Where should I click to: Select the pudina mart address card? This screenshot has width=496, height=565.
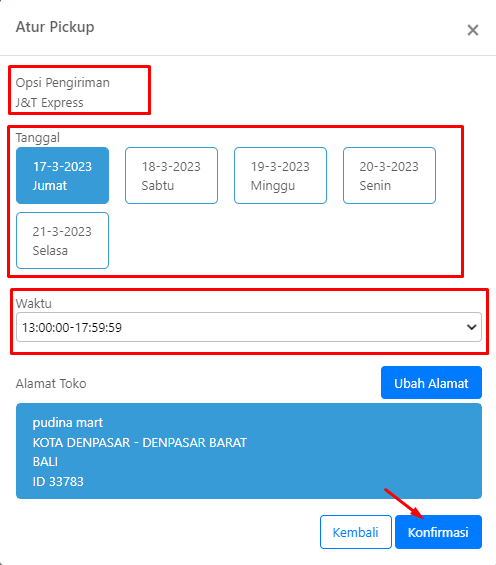[249, 451]
